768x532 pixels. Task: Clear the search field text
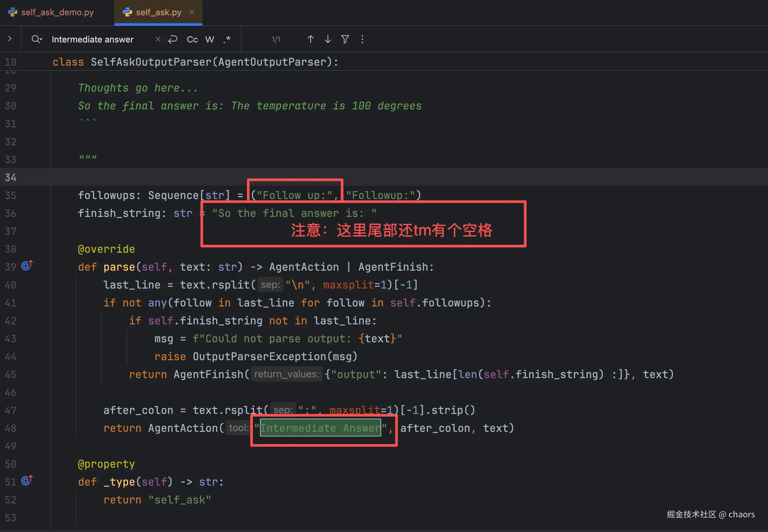(x=158, y=39)
